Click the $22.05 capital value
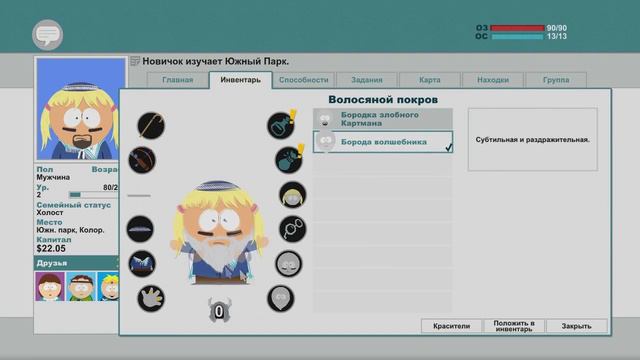Screen dimensions: 640x360 pos(51,249)
